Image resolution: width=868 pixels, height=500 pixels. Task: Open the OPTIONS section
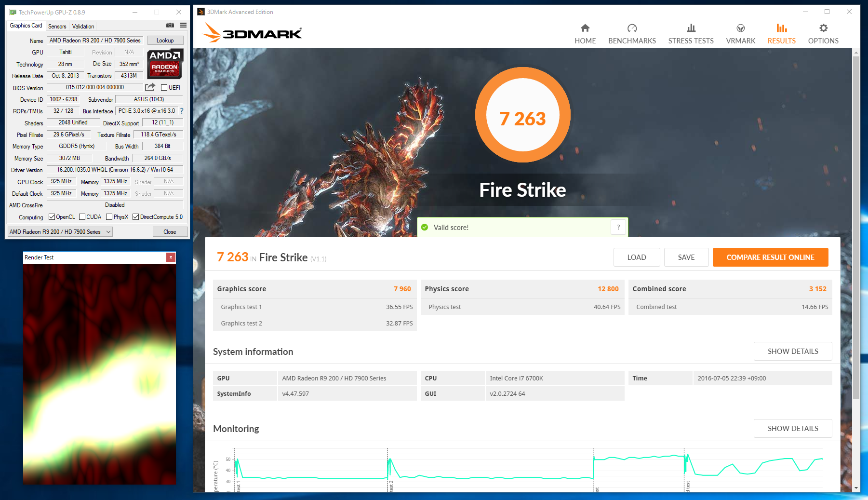823,34
